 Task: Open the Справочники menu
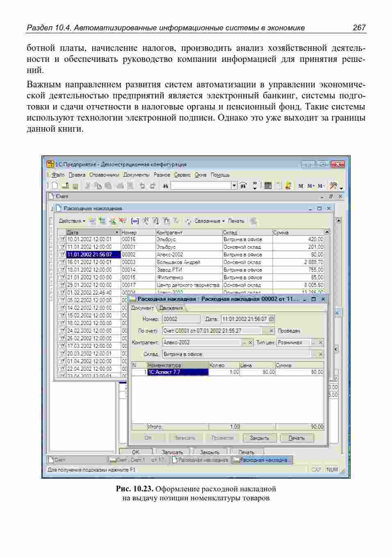click(104, 175)
